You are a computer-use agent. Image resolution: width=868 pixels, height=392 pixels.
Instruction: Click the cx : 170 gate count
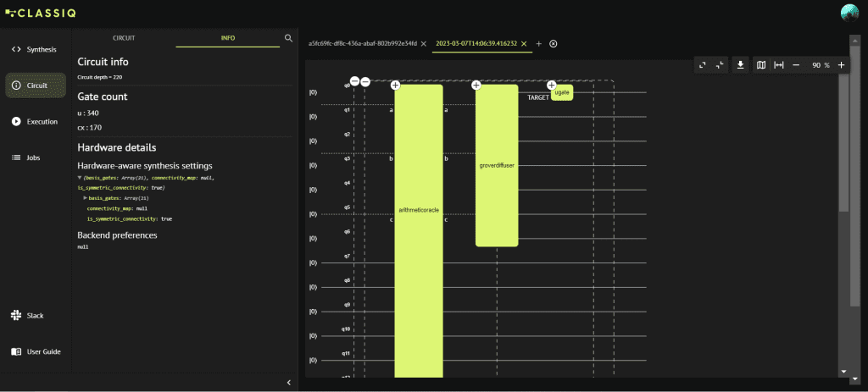(88, 128)
